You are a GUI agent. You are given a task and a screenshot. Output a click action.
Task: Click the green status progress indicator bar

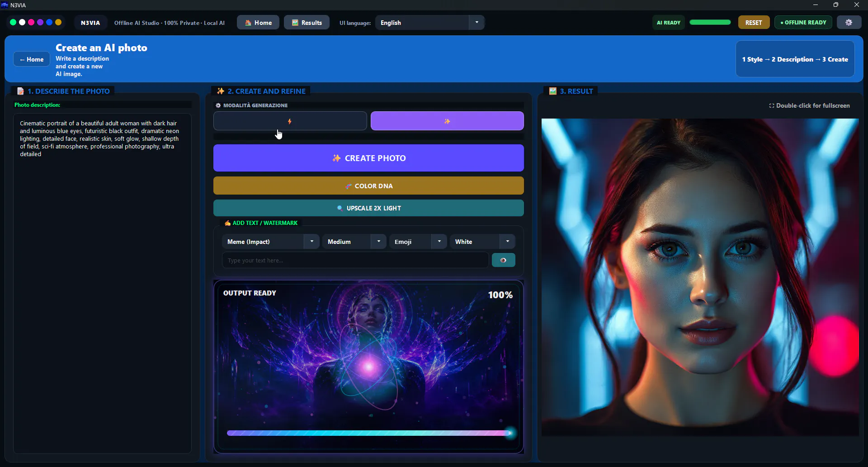point(710,22)
